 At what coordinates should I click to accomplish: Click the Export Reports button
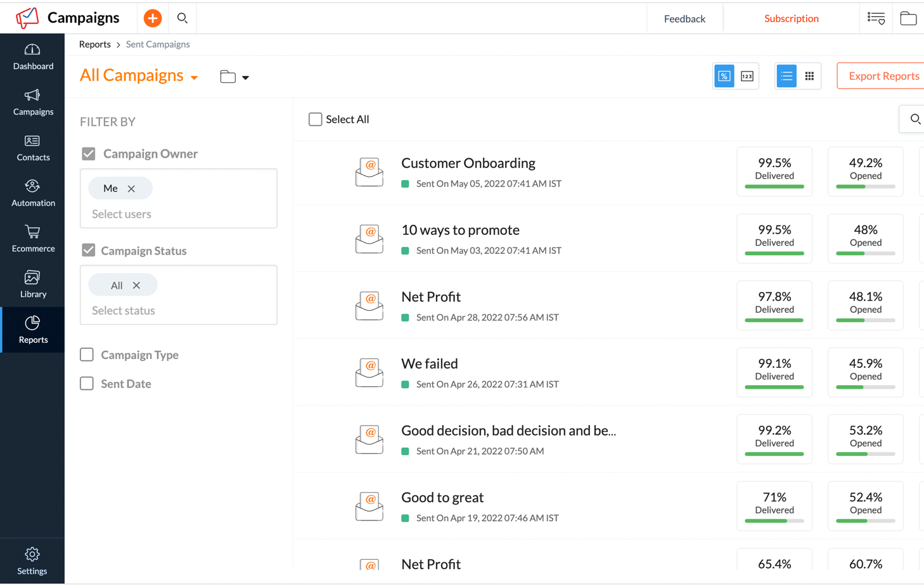[x=883, y=76]
